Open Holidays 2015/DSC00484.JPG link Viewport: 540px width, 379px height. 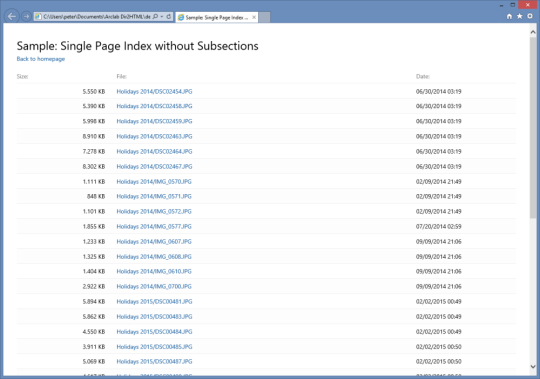[154, 331]
